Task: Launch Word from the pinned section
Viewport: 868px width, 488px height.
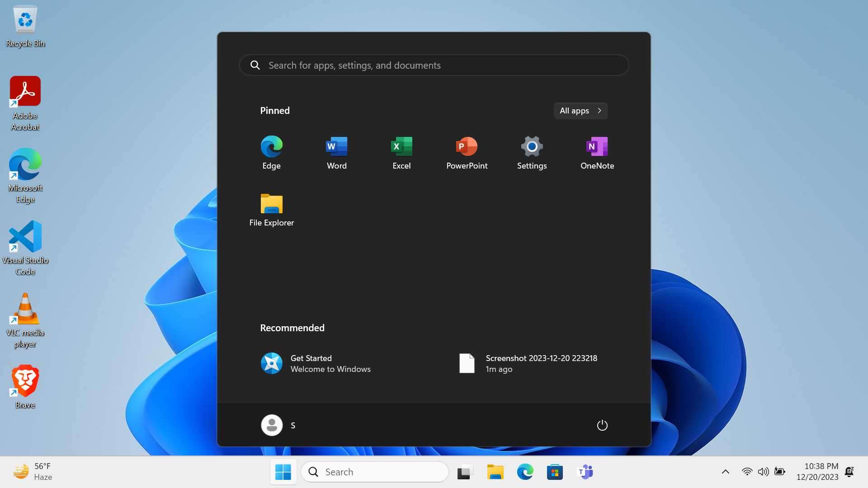Action: pyautogui.click(x=336, y=153)
